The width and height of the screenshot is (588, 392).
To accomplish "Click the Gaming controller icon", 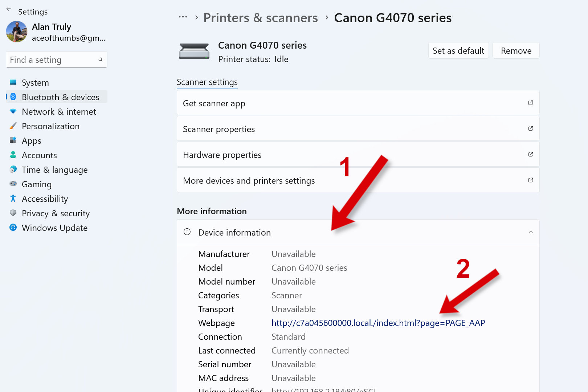I will click(13, 184).
